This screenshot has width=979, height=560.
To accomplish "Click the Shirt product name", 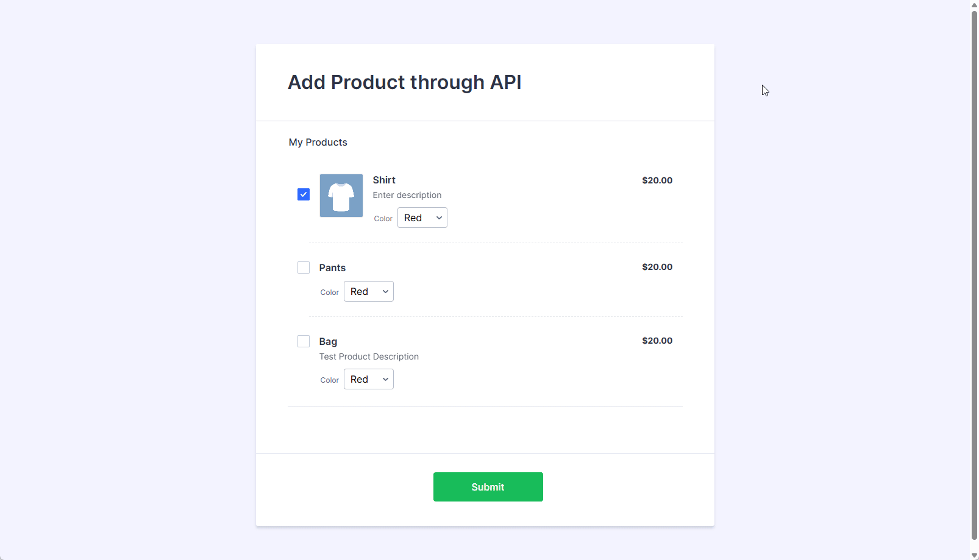I will click(x=384, y=180).
